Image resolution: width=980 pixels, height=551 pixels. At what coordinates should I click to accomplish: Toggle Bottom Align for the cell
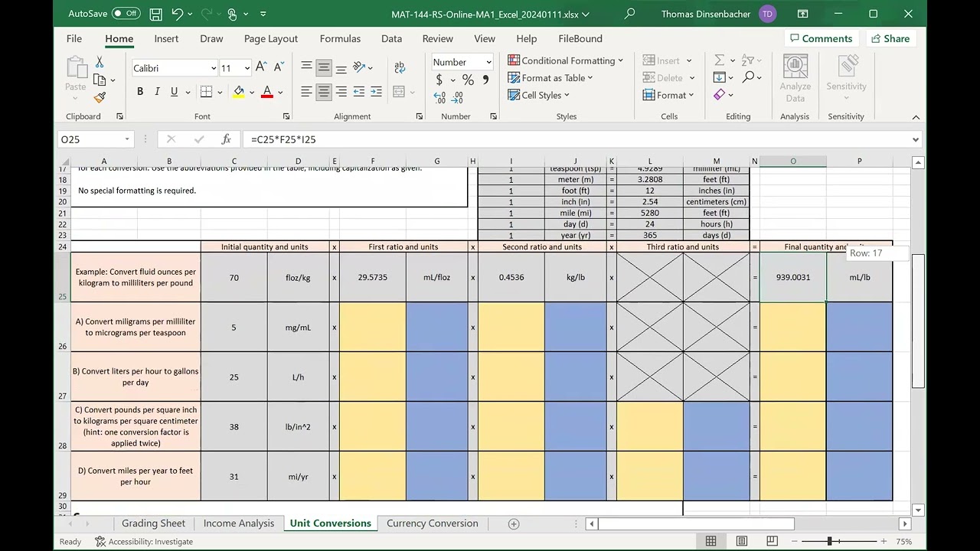(x=341, y=67)
